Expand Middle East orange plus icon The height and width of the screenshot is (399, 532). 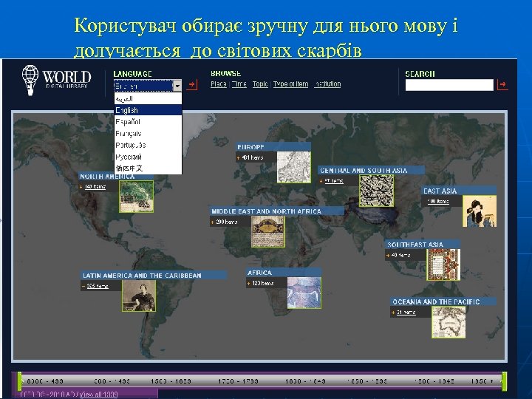212,222
